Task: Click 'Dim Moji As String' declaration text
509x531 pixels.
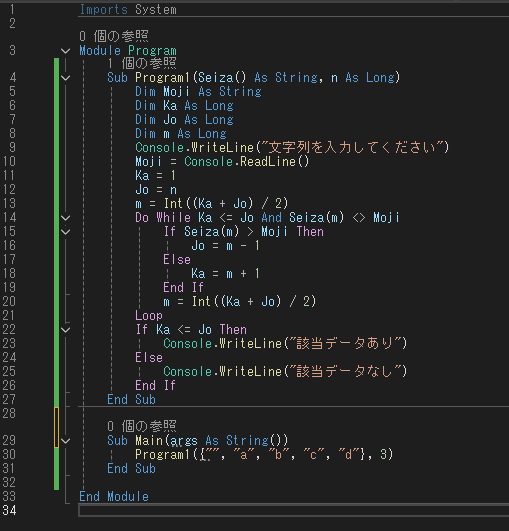Action: (x=198, y=91)
